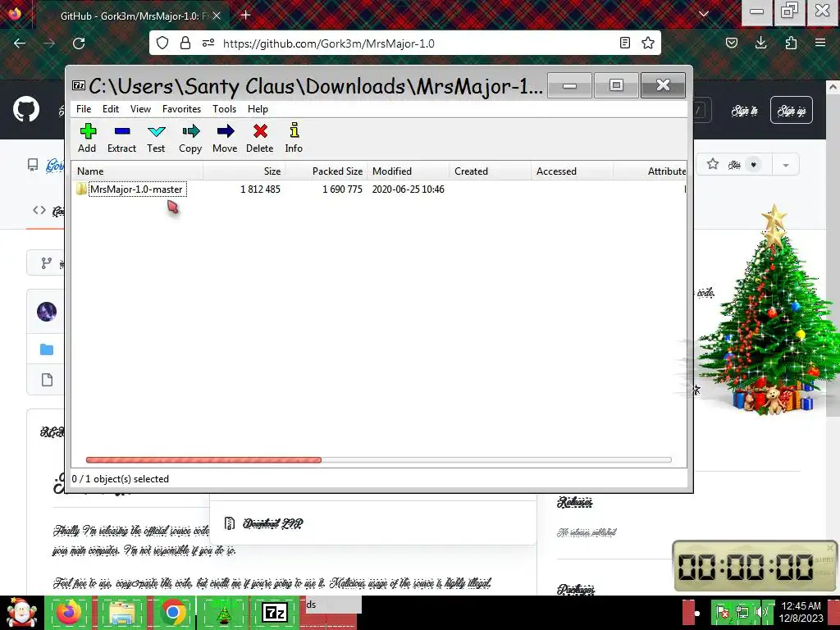Click the 1 690 775 packed size value

tap(342, 189)
